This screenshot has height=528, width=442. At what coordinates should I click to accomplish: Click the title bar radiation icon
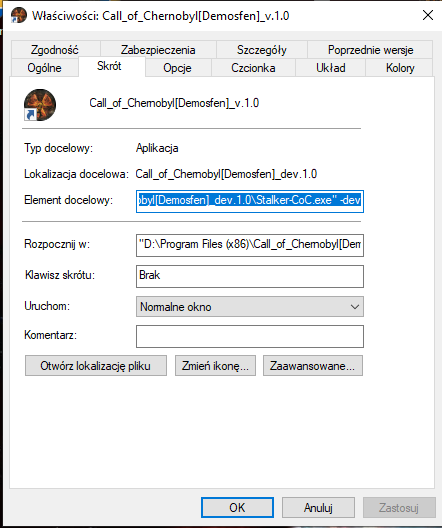[19, 15]
